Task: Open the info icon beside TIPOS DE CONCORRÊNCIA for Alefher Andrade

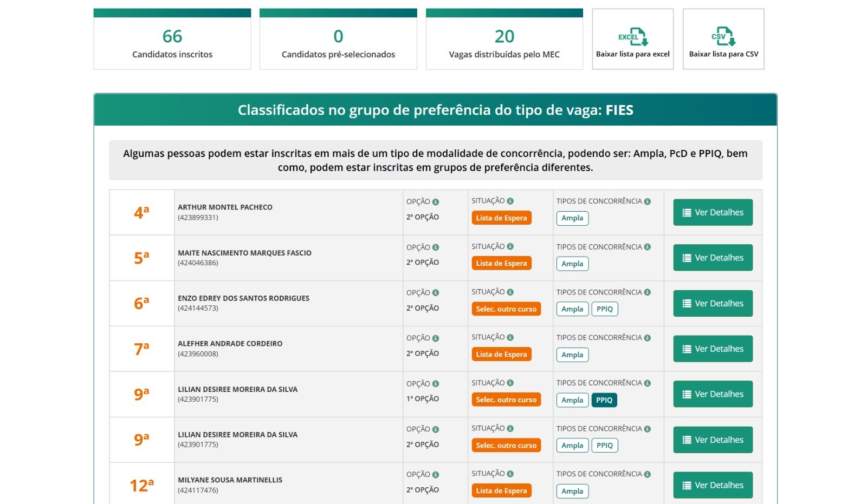Action: pyautogui.click(x=647, y=338)
